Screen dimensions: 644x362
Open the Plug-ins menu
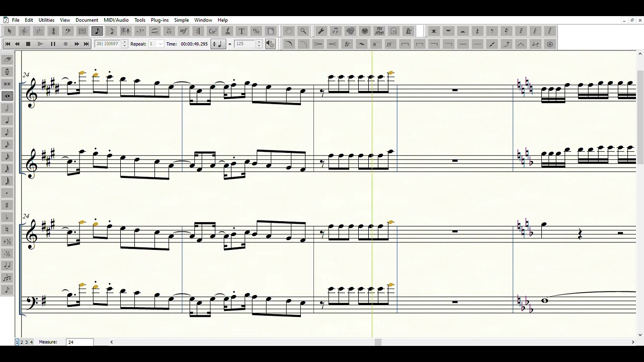(159, 20)
